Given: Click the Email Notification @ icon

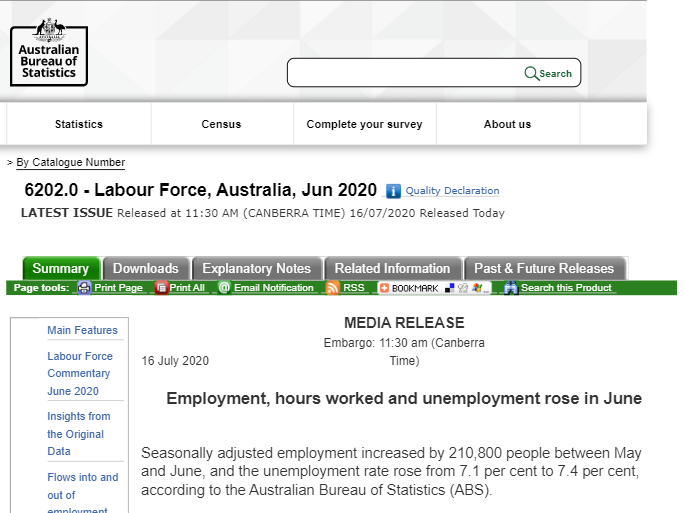Looking at the screenshot, I should [x=224, y=288].
